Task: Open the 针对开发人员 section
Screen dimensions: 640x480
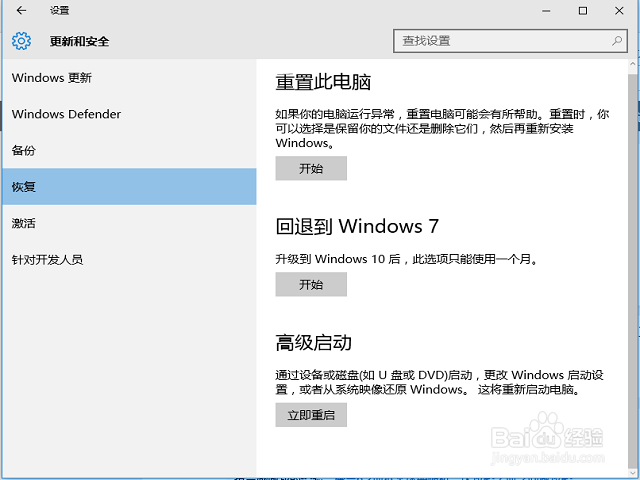Action: [130, 260]
